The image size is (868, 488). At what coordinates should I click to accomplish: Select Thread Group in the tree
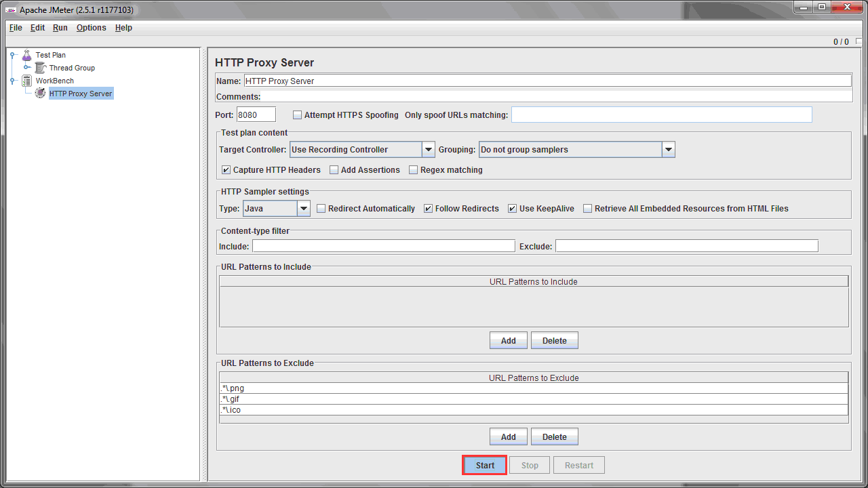(72, 68)
